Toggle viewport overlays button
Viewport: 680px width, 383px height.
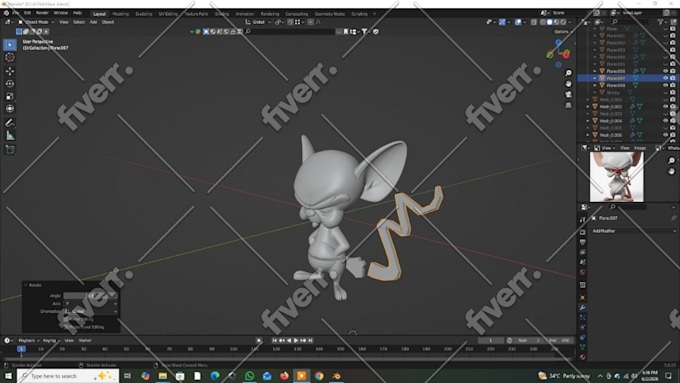pyautogui.click(x=518, y=22)
